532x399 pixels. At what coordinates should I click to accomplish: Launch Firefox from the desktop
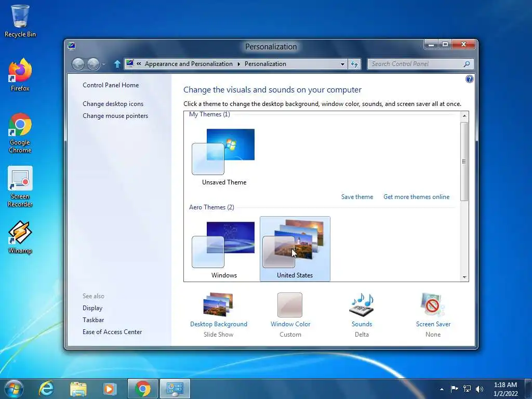tap(20, 75)
